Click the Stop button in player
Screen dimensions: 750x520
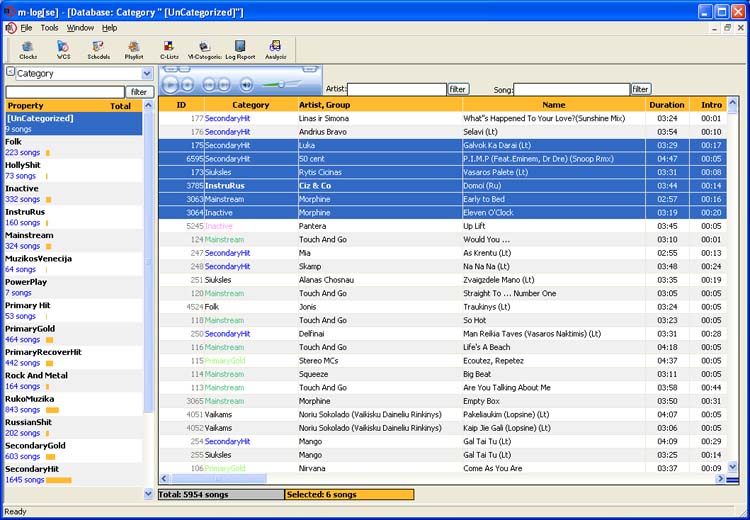point(187,85)
